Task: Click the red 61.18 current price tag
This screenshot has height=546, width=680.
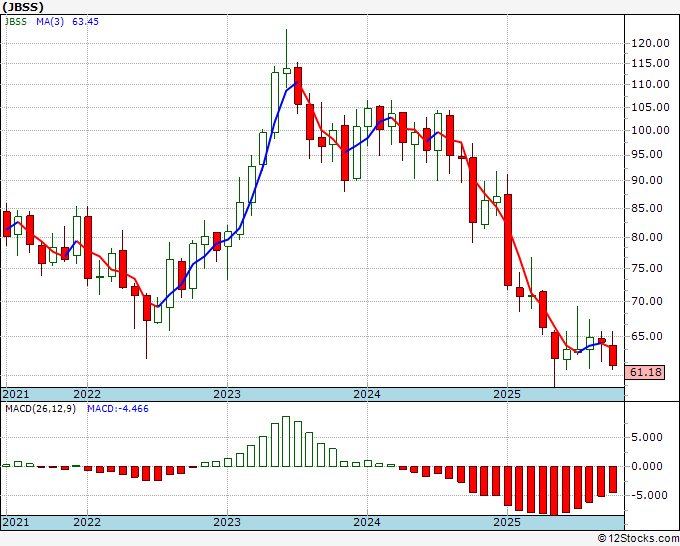Action: [x=647, y=372]
